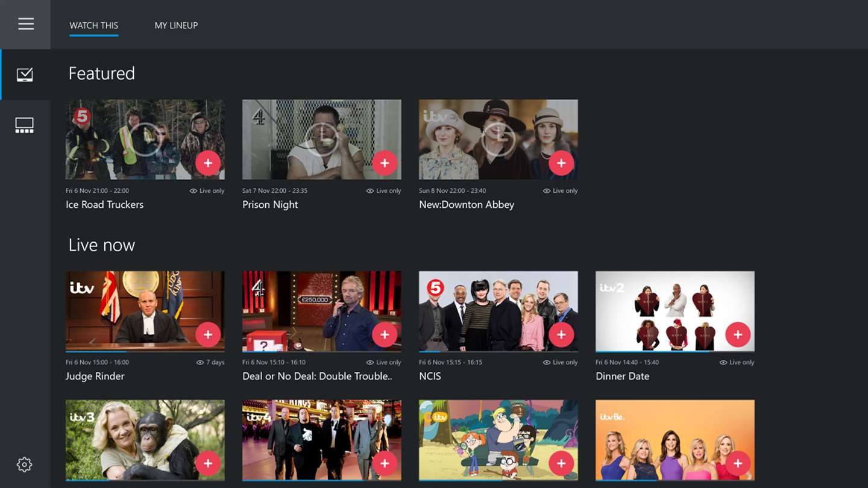The image size is (868, 488).
Task: Switch to the MY LINEUP tab
Action: point(176,25)
